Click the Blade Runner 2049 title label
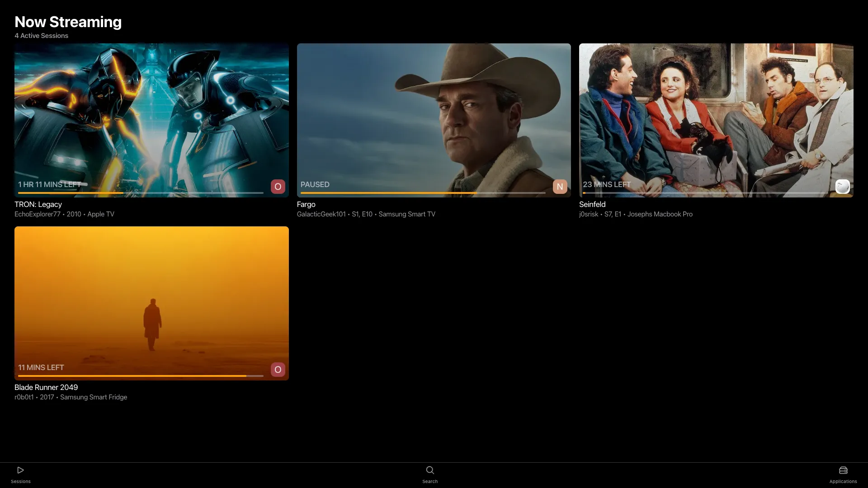Image resolution: width=868 pixels, height=488 pixels. point(46,387)
